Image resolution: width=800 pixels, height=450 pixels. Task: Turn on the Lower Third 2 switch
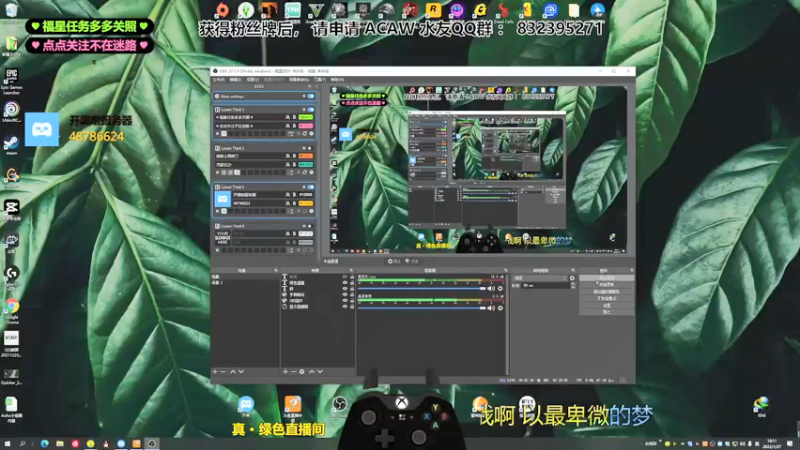310,148
